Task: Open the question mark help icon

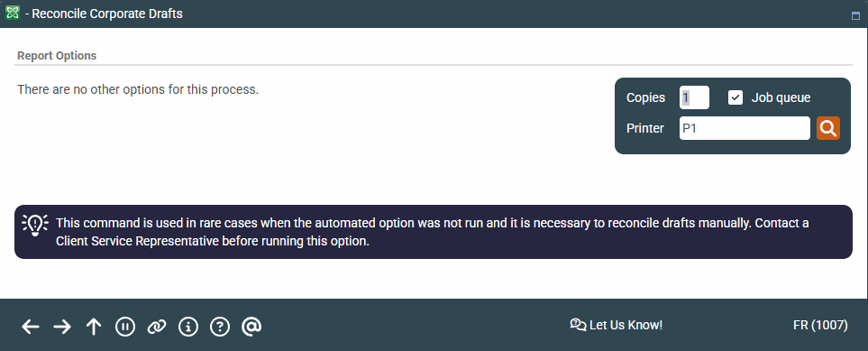Action: tap(220, 327)
